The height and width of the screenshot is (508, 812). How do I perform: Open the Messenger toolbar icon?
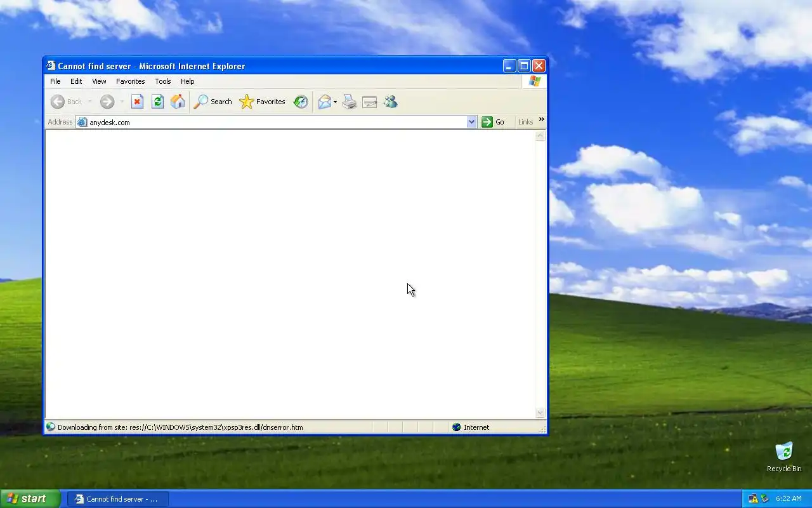[x=390, y=102]
